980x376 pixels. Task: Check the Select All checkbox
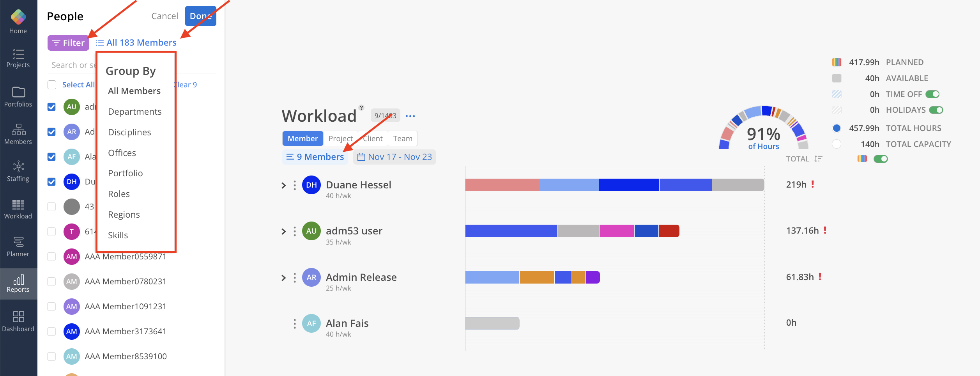(52, 85)
